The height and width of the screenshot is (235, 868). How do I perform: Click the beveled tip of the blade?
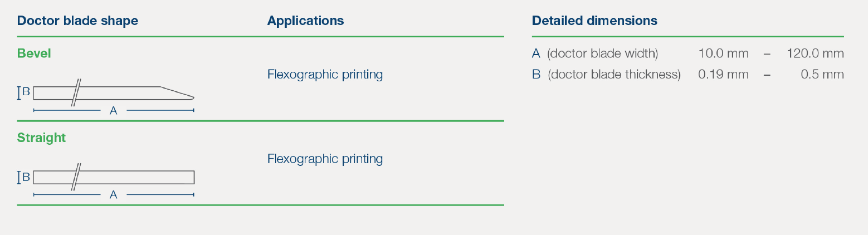178,93
